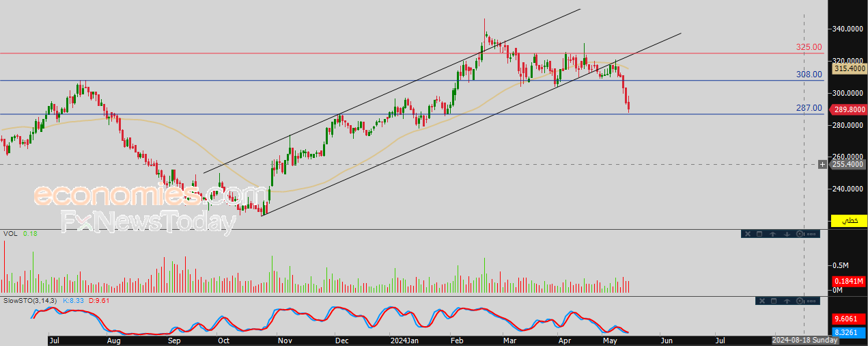
Task: Move the VOL panel up
Action: (772, 234)
